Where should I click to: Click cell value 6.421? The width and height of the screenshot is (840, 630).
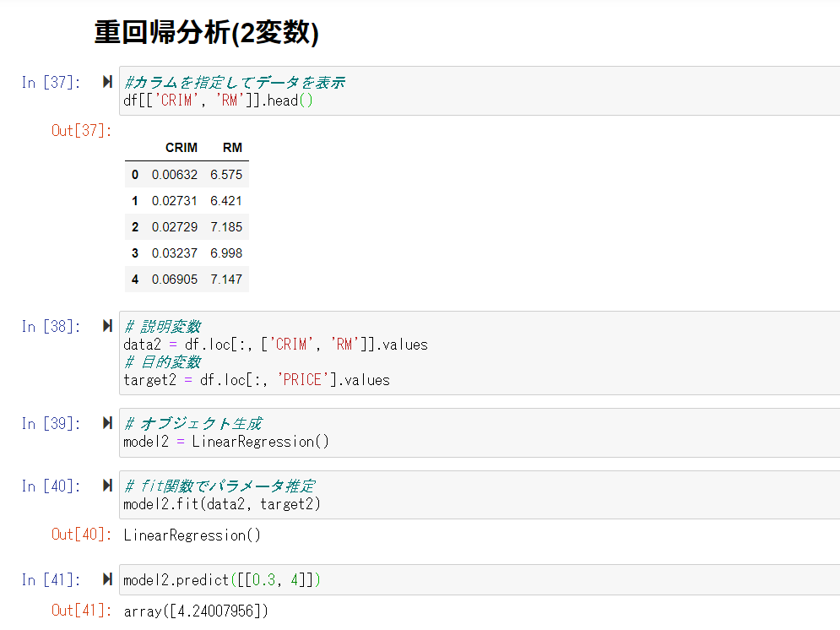tap(226, 201)
